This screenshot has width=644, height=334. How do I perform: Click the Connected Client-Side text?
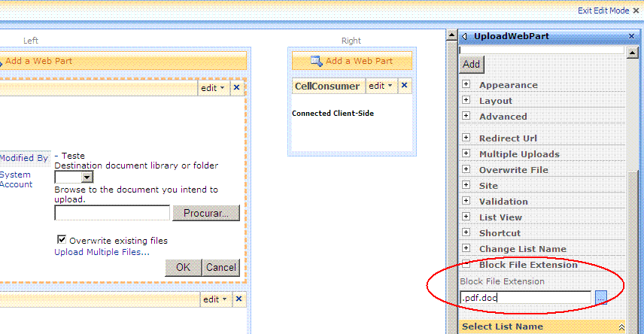[x=333, y=114]
